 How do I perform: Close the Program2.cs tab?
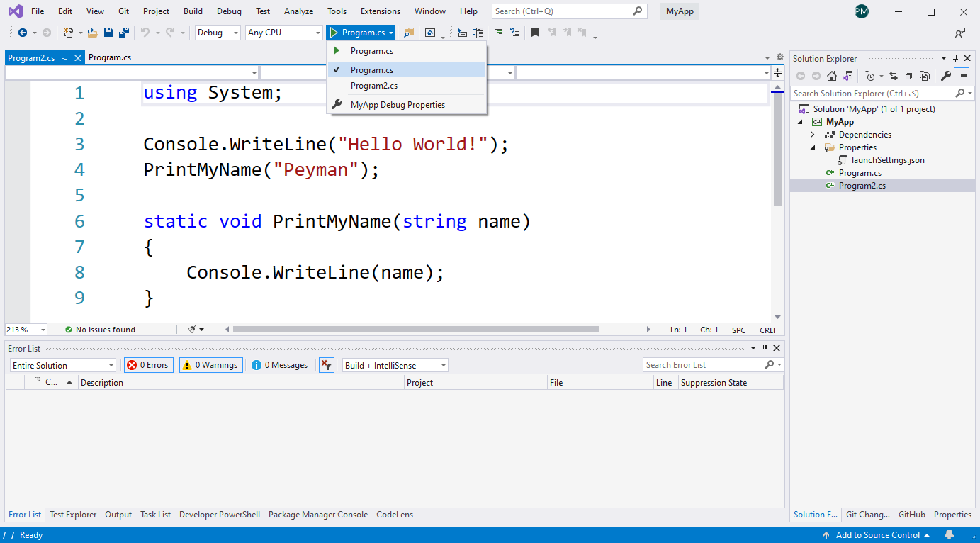tap(78, 58)
